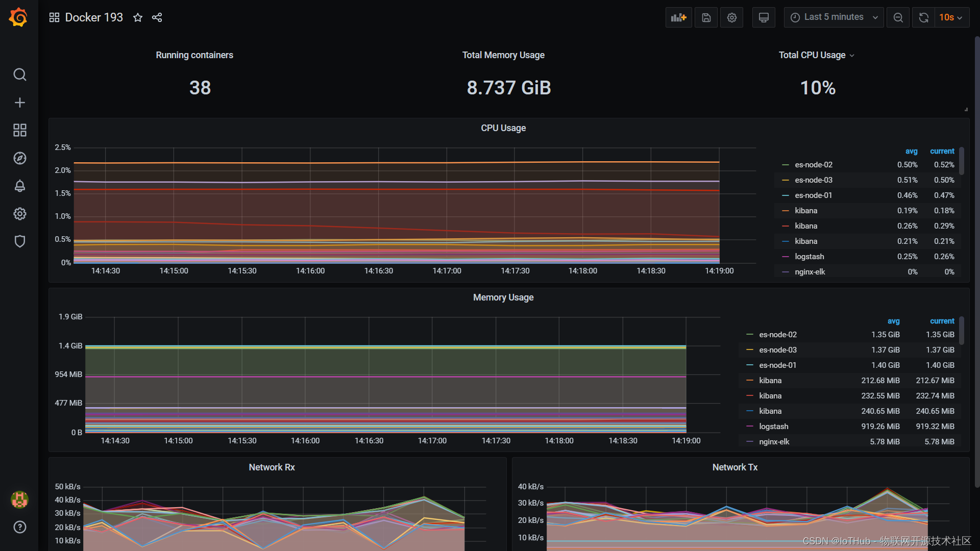Open dashboard grid icon beside Docker 193 title
This screenshot has height=551, width=980.
[x=54, y=17]
